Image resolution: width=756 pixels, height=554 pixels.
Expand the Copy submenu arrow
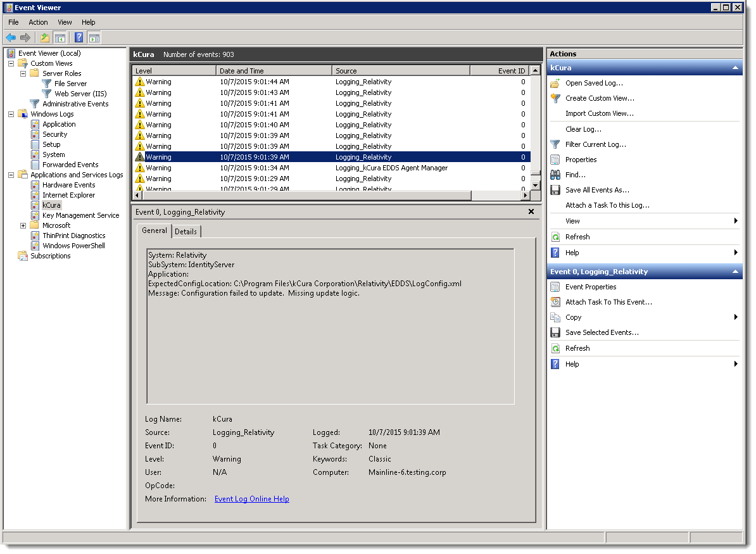pos(736,317)
